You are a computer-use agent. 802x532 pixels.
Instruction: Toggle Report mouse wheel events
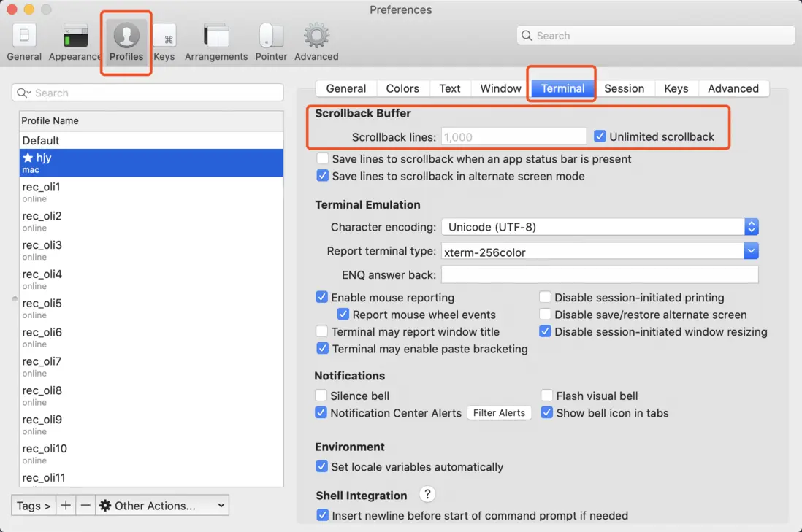[343, 315]
